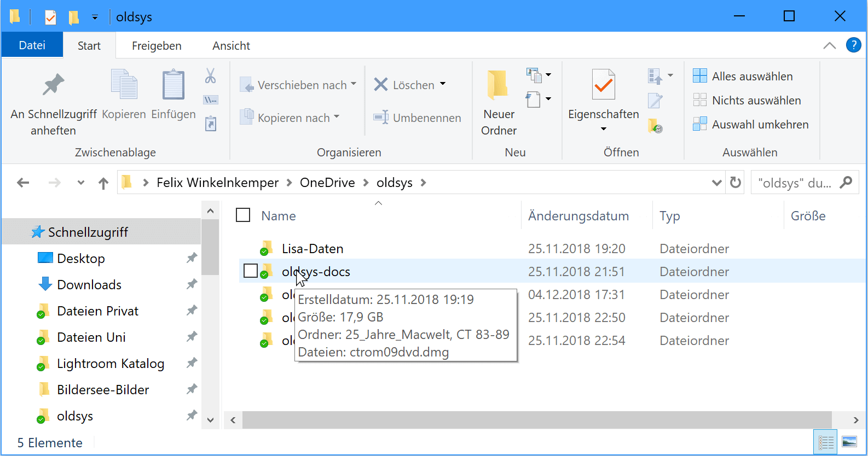The height and width of the screenshot is (456, 868).
Task: Sort by the Name column
Action: (x=279, y=216)
